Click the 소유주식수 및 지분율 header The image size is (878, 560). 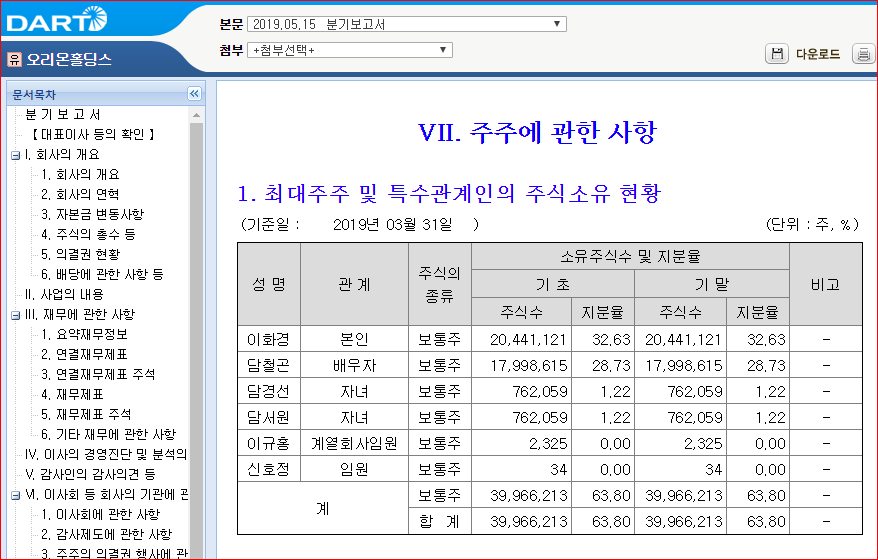pos(631,256)
